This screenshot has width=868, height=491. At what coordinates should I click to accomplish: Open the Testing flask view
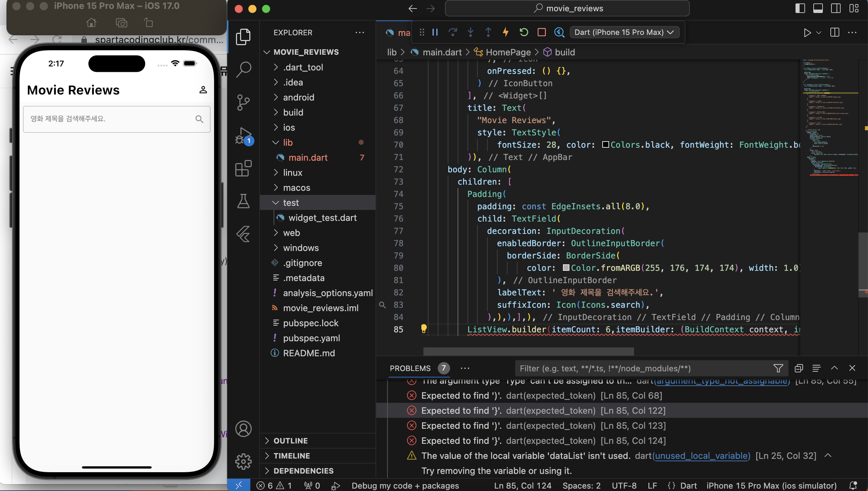point(244,201)
